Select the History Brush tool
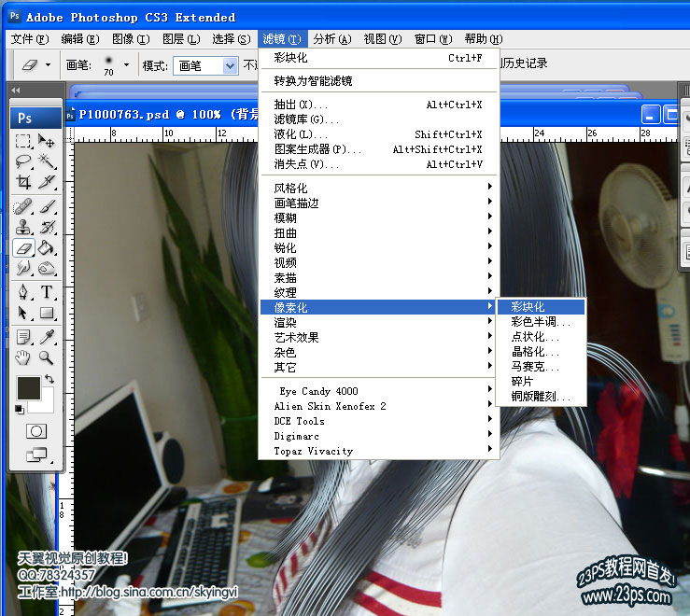This screenshot has height=616, width=690. 47,228
